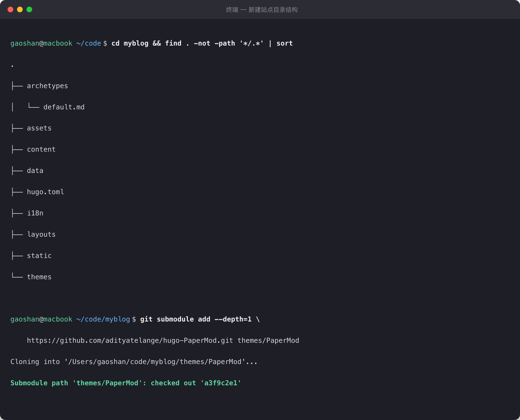520x420 pixels.
Task: Click the '~/code' path in first prompt
Action: coord(89,43)
